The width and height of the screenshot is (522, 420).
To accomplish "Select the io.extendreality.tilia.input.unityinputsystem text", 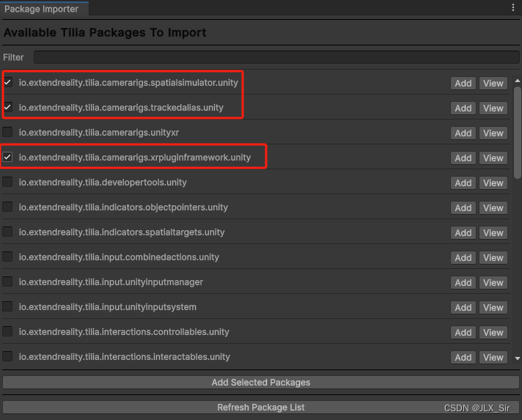I will pyautogui.click(x=108, y=307).
